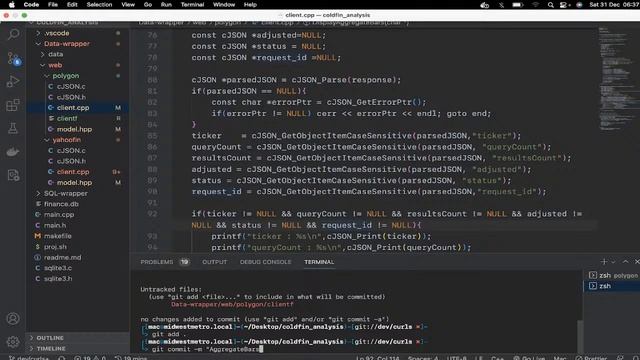Click the errors and warnings status item
The width and height of the screenshot is (640, 360).
[90, 358]
